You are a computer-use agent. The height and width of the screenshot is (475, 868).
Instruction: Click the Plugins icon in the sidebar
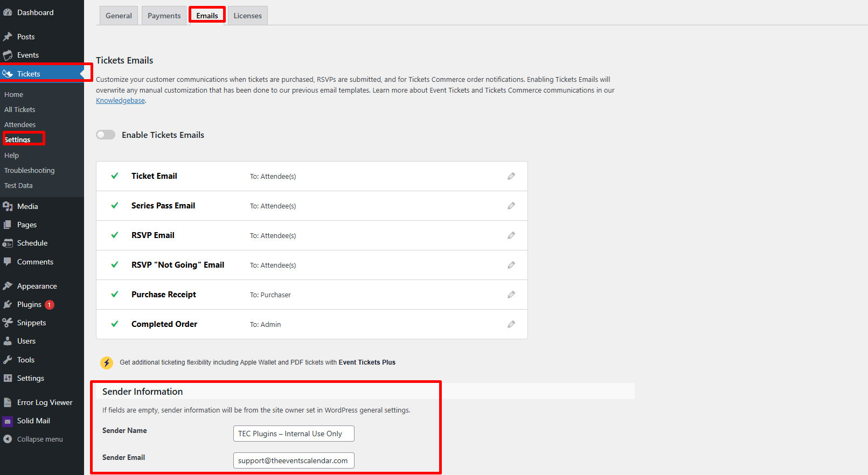pyautogui.click(x=8, y=305)
